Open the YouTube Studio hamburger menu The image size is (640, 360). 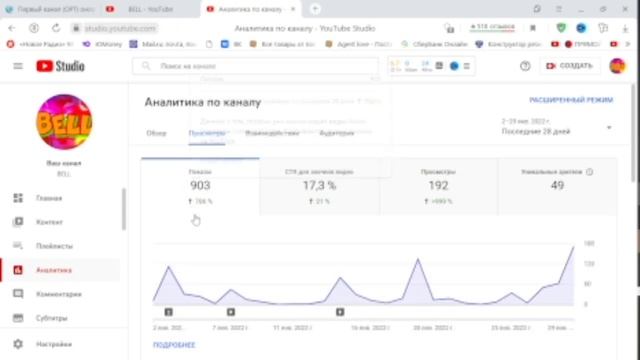(18, 66)
